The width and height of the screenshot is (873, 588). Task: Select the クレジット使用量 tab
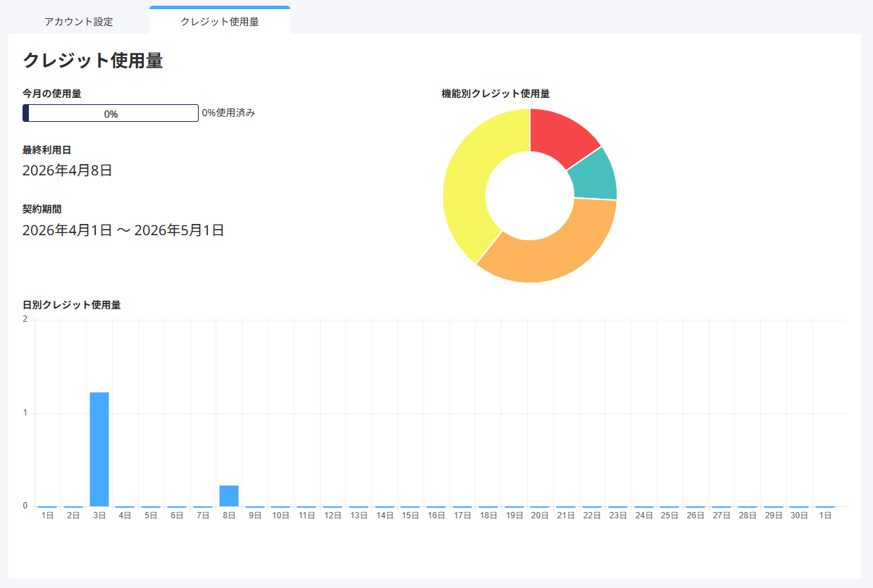(220, 21)
